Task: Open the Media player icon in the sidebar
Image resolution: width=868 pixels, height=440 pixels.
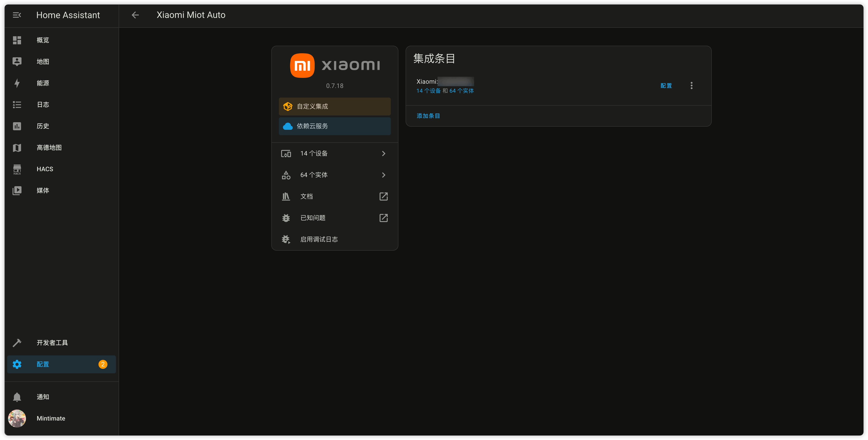Action: pos(17,191)
